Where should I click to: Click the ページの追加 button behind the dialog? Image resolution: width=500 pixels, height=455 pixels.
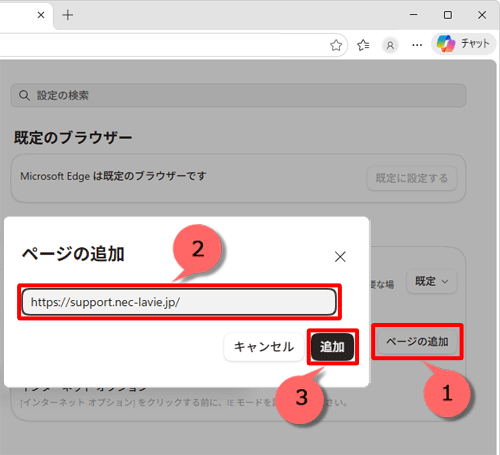pyautogui.click(x=417, y=341)
